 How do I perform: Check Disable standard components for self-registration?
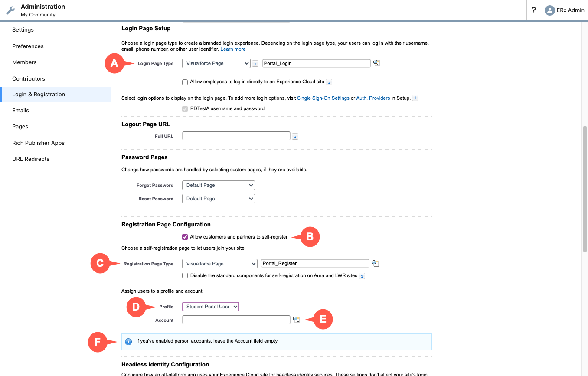point(185,275)
